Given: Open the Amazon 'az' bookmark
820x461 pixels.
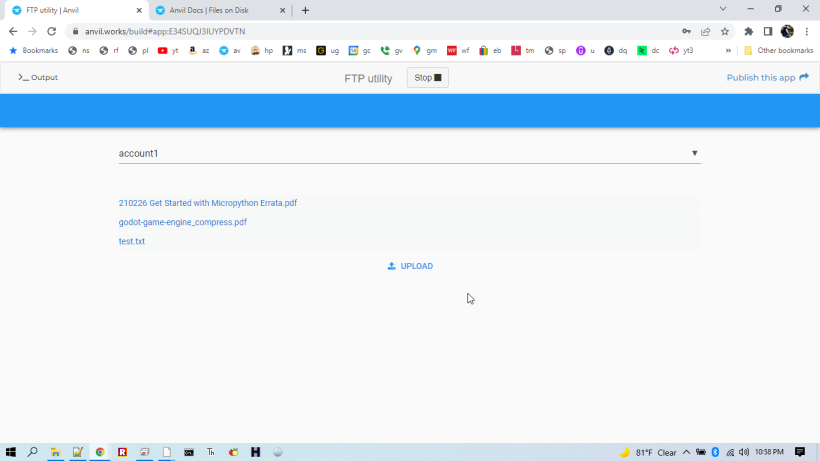Looking at the screenshot, I should pyautogui.click(x=199, y=50).
